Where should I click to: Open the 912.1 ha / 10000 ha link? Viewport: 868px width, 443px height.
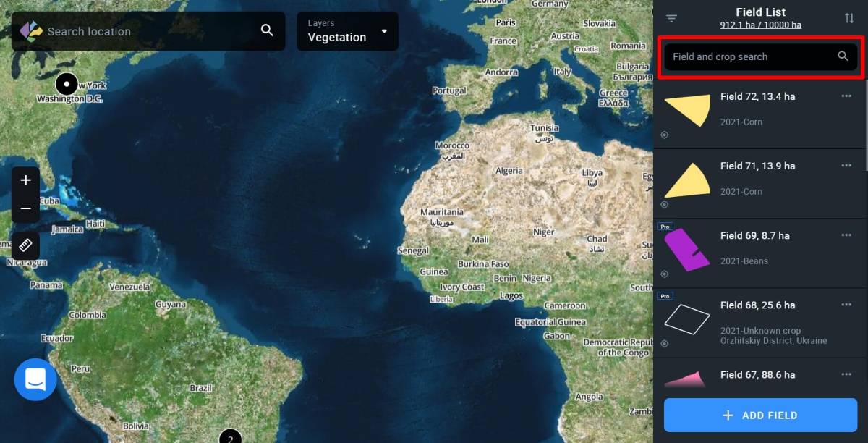click(760, 25)
